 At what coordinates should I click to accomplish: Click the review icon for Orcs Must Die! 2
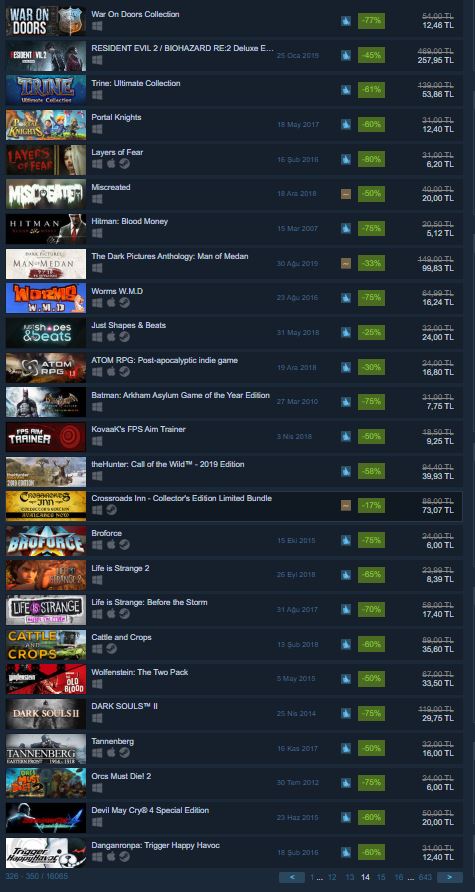tap(346, 783)
